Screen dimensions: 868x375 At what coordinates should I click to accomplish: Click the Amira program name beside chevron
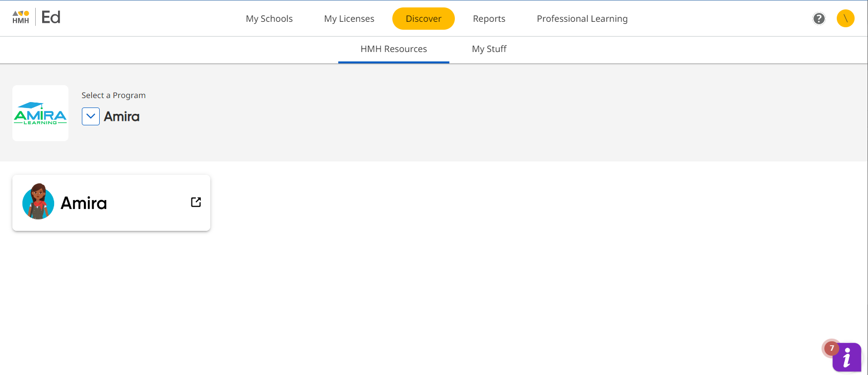click(x=122, y=116)
